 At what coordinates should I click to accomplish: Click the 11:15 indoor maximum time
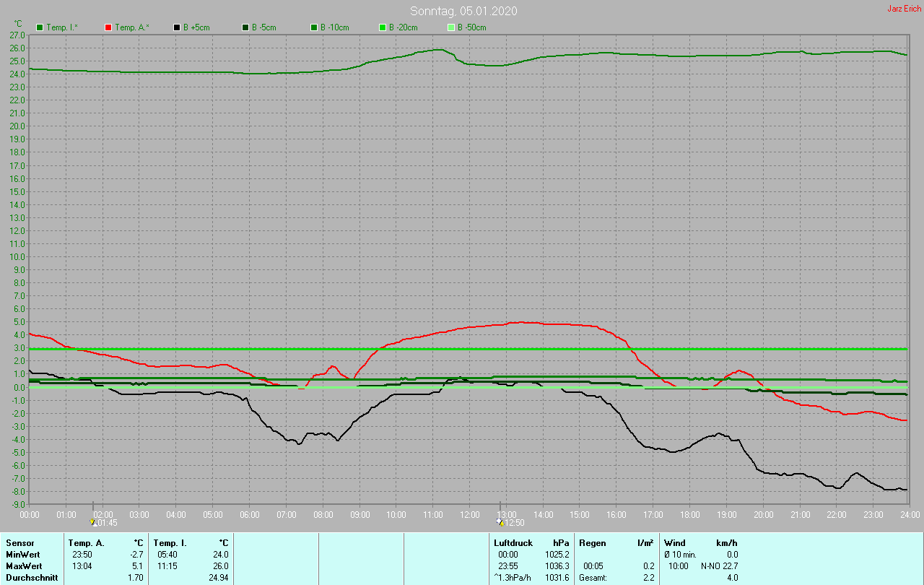click(x=167, y=565)
